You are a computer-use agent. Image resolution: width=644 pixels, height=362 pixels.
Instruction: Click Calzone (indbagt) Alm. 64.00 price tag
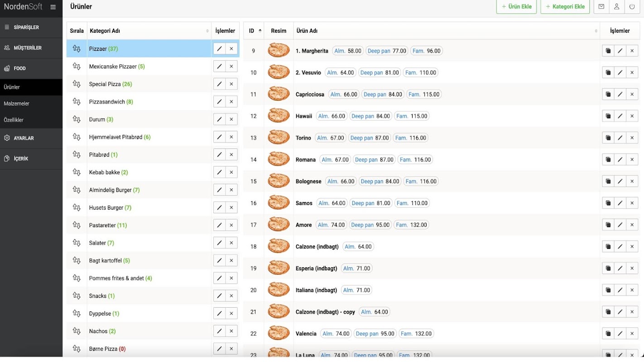point(358,247)
